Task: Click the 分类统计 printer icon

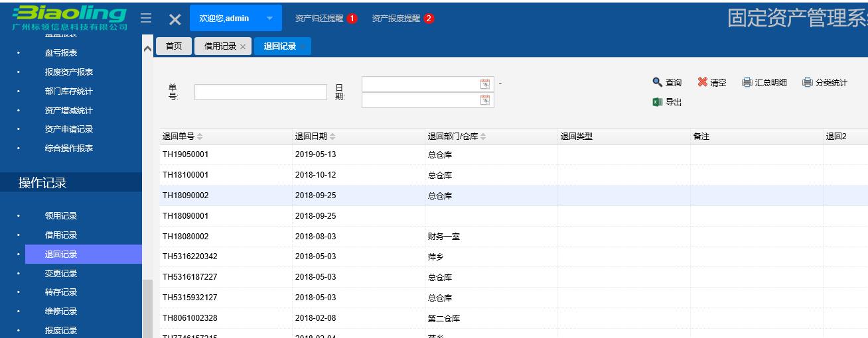Action: [807, 82]
